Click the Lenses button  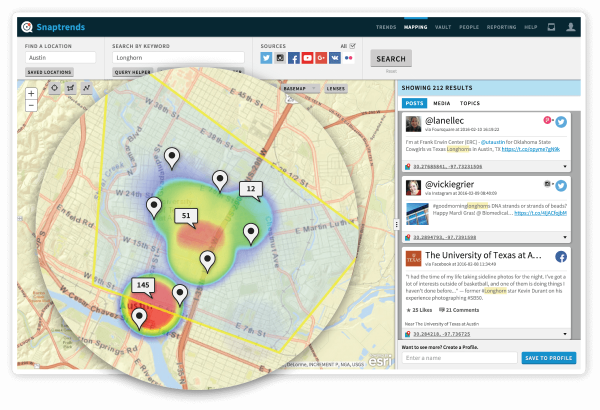coord(336,88)
